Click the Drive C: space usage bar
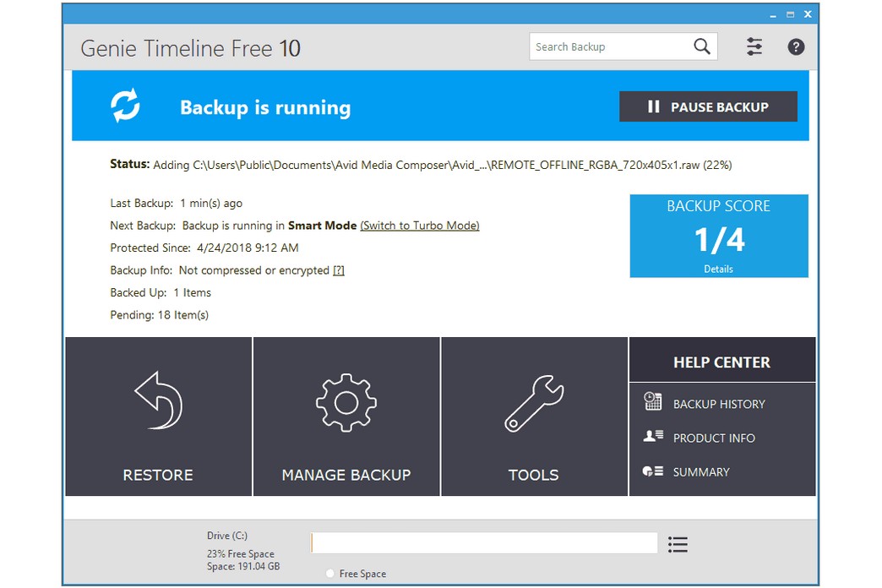The width and height of the screenshot is (882, 588). (484, 543)
